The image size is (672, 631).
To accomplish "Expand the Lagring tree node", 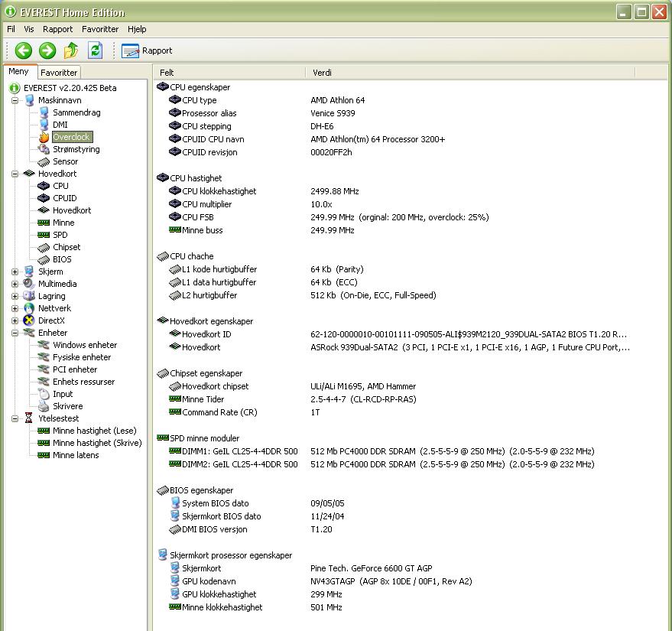I will [x=15, y=296].
